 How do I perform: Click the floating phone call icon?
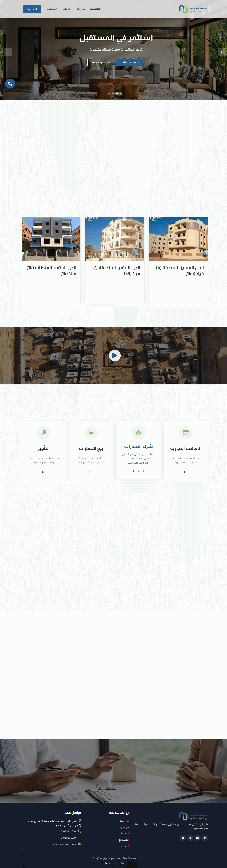pyautogui.click(x=10, y=84)
